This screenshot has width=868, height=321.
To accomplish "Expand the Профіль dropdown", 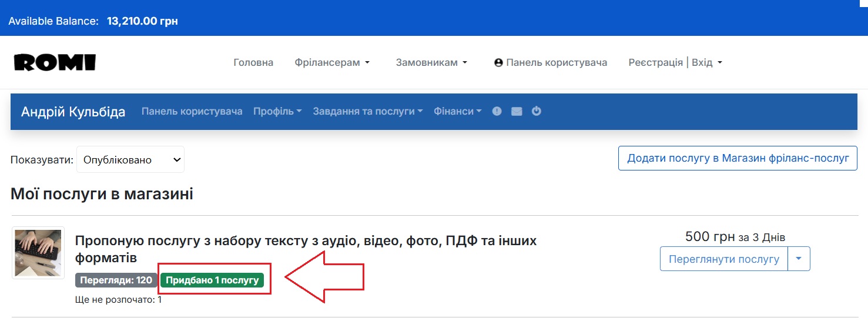I will 277,111.
